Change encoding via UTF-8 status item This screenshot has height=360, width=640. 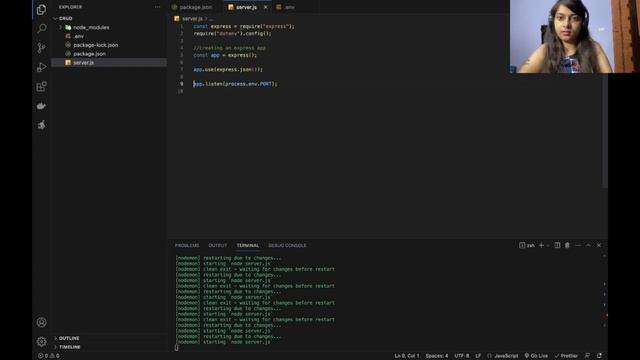(x=462, y=356)
